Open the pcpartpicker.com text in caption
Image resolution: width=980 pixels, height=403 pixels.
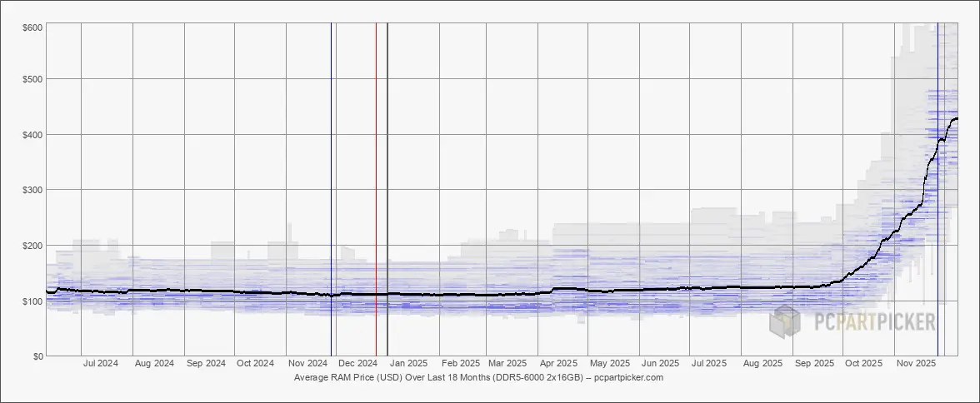click(x=629, y=378)
